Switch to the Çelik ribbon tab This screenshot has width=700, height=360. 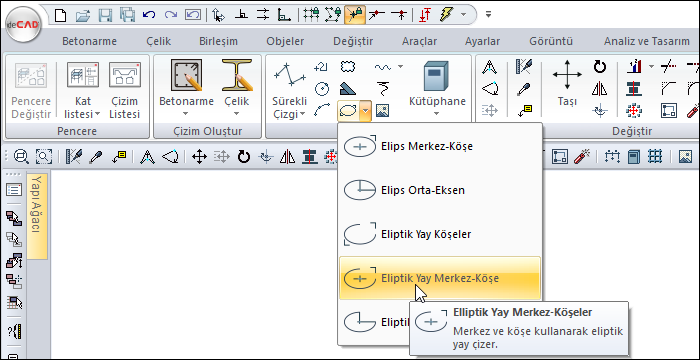pyautogui.click(x=158, y=42)
